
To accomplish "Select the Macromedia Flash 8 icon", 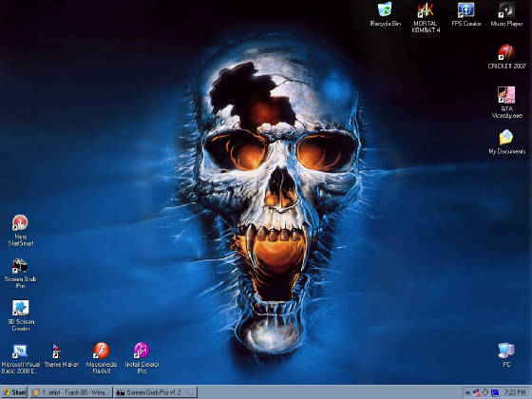I will pyautogui.click(x=102, y=359).
